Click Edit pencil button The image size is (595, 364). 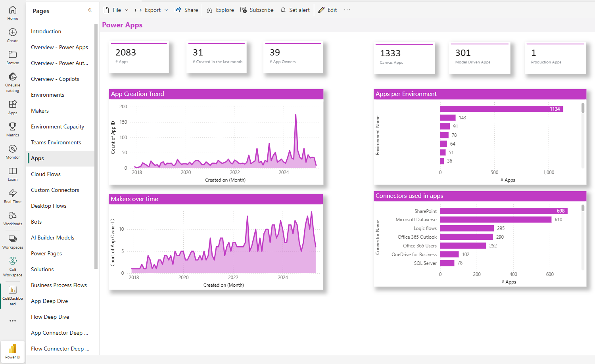pos(328,10)
